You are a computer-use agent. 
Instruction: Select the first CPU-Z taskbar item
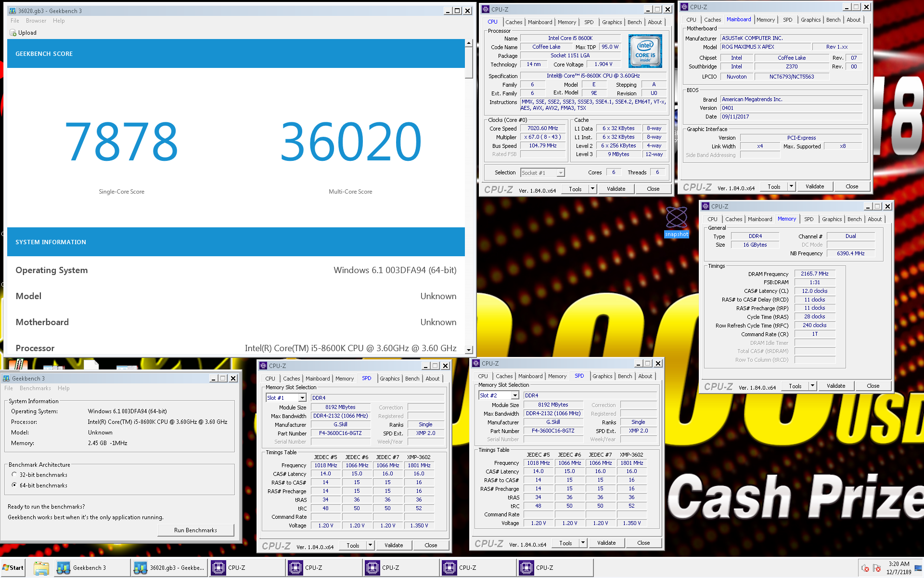pyautogui.click(x=246, y=568)
